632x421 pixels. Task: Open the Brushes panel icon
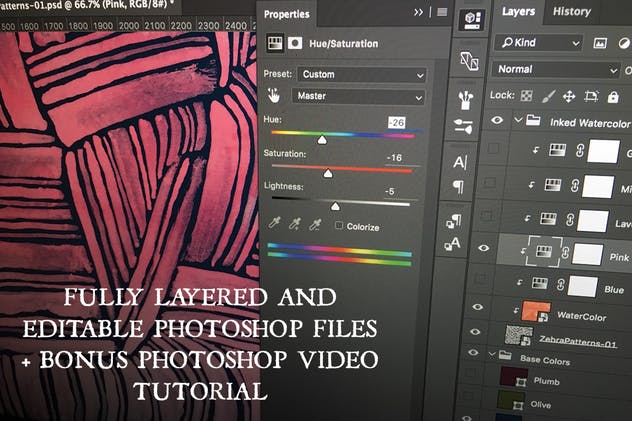(464, 100)
